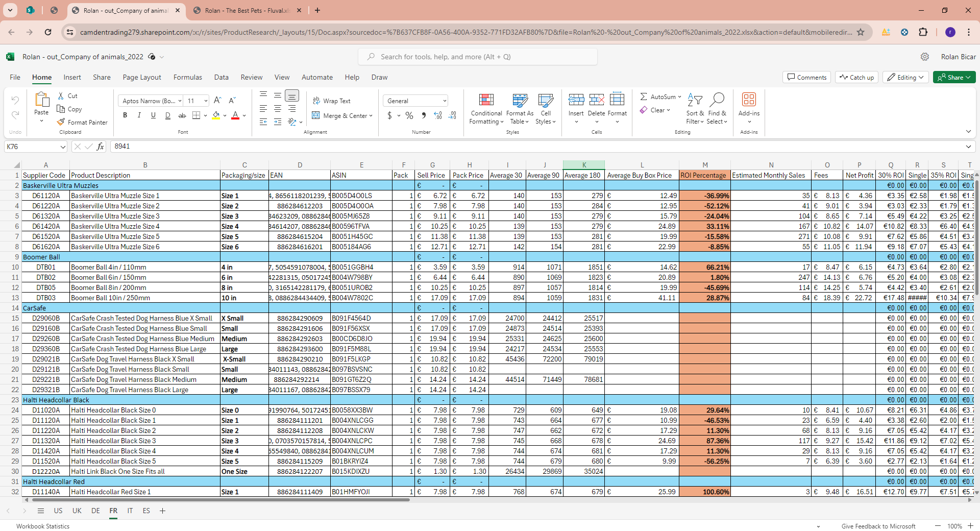Toggle Underline formatting

[153, 115]
